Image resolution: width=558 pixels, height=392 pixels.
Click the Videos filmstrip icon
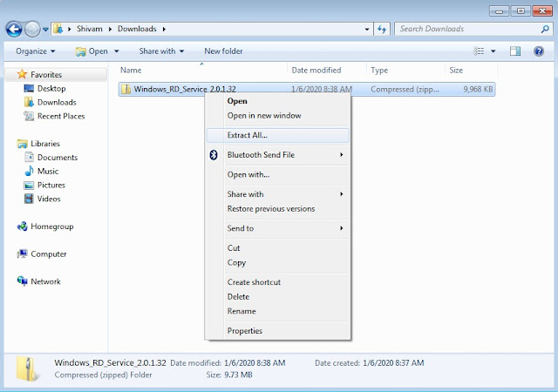(29, 199)
